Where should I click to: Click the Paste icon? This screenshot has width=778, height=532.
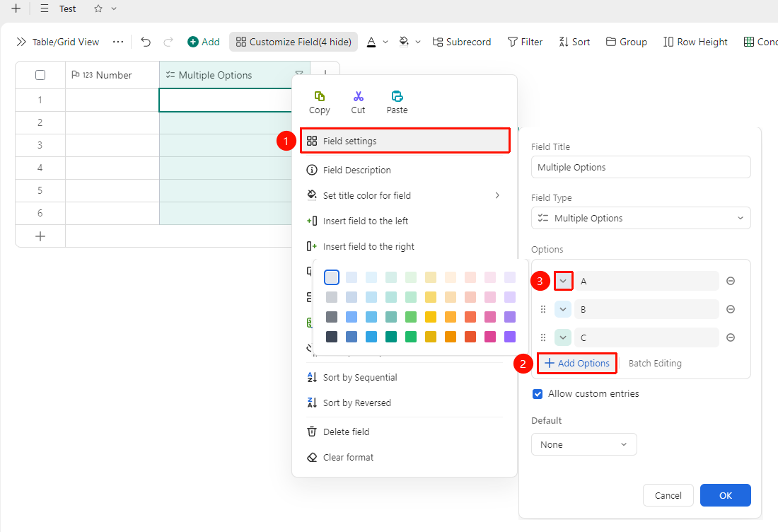click(x=397, y=96)
